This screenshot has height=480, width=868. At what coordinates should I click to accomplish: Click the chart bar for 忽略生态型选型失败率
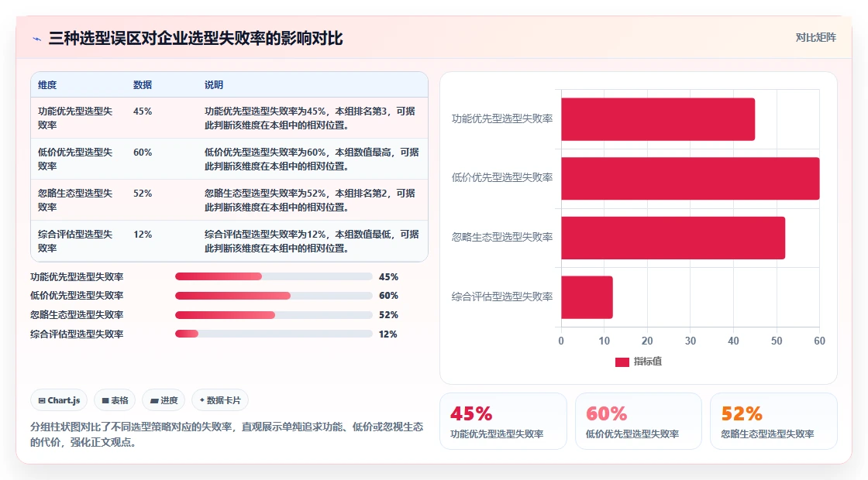[673, 238]
